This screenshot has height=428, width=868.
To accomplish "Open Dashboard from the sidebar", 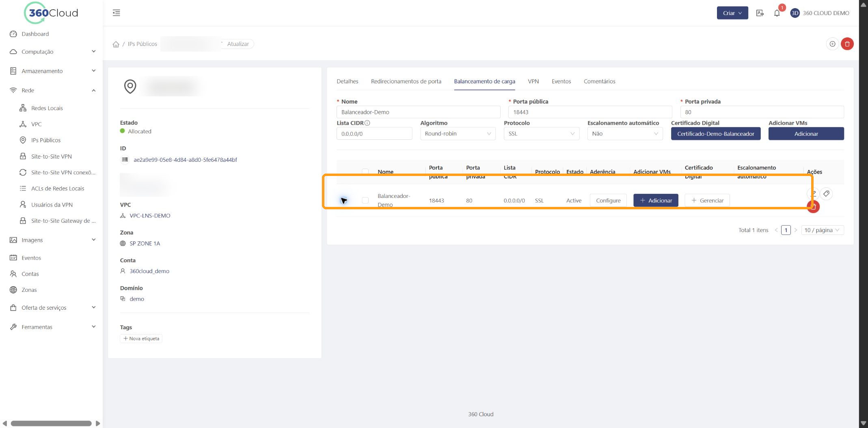I will (35, 34).
